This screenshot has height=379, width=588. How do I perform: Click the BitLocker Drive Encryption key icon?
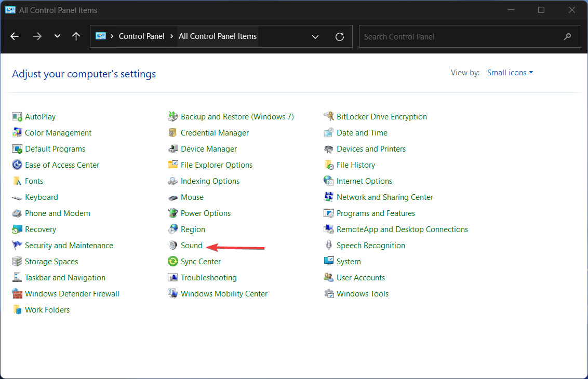[329, 117]
